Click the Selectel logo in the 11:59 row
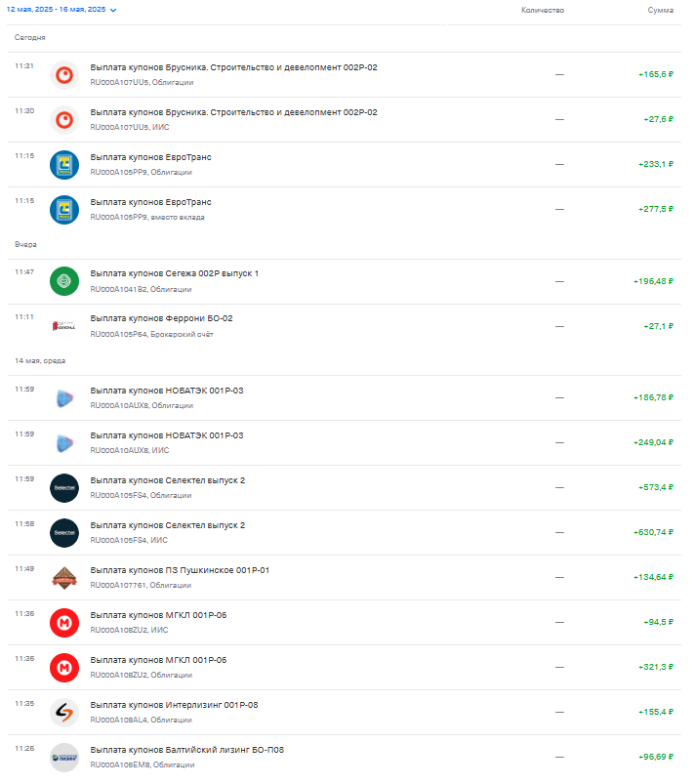This screenshot has height=784, width=695. point(64,488)
